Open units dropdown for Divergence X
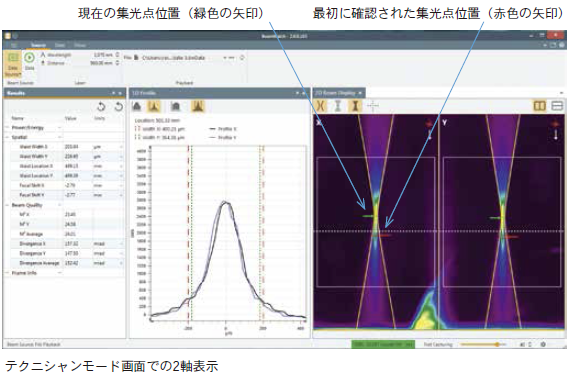570x380 pixels. click(x=121, y=244)
